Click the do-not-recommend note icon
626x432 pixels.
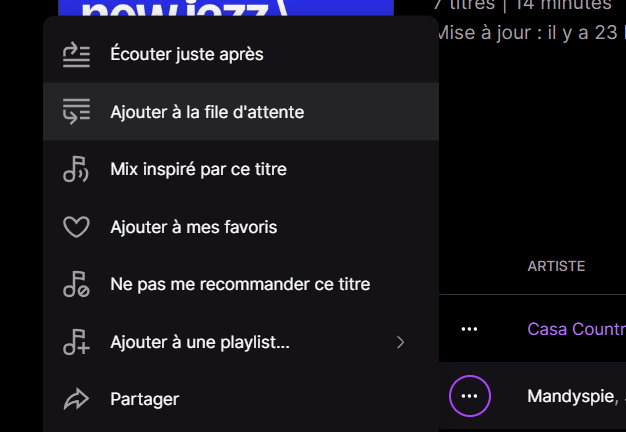[76, 284]
